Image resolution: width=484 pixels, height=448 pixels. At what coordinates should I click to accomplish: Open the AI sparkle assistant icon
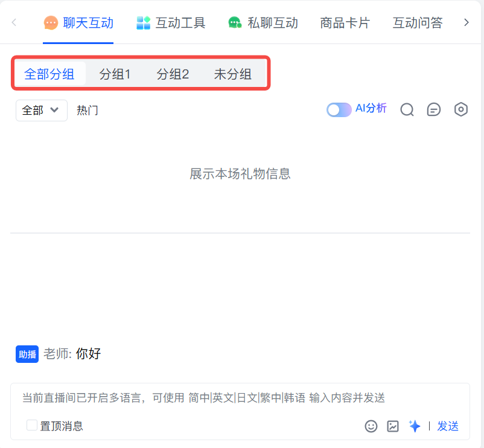click(x=414, y=426)
